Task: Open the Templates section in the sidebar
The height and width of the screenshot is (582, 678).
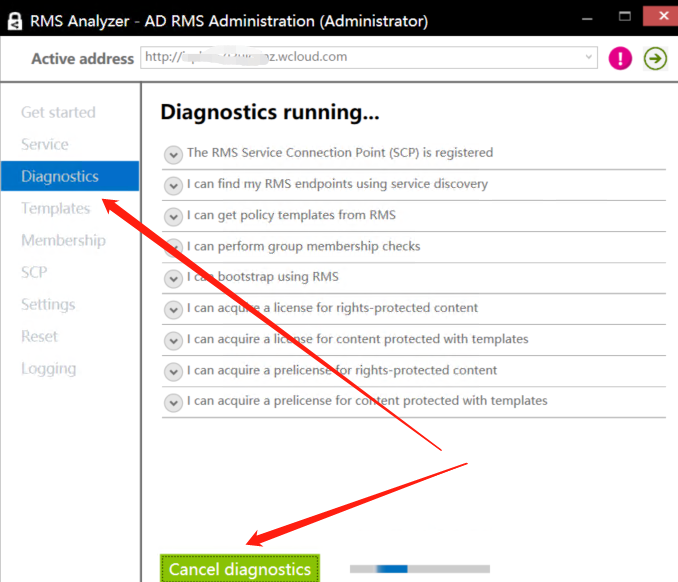Action: point(56,208)
